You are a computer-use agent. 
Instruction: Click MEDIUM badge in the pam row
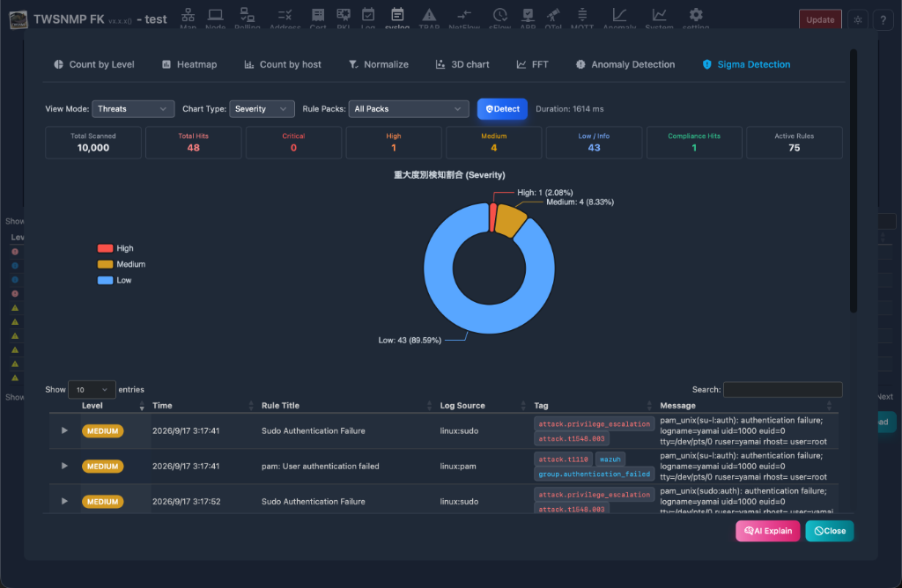(x=102, y=467)
